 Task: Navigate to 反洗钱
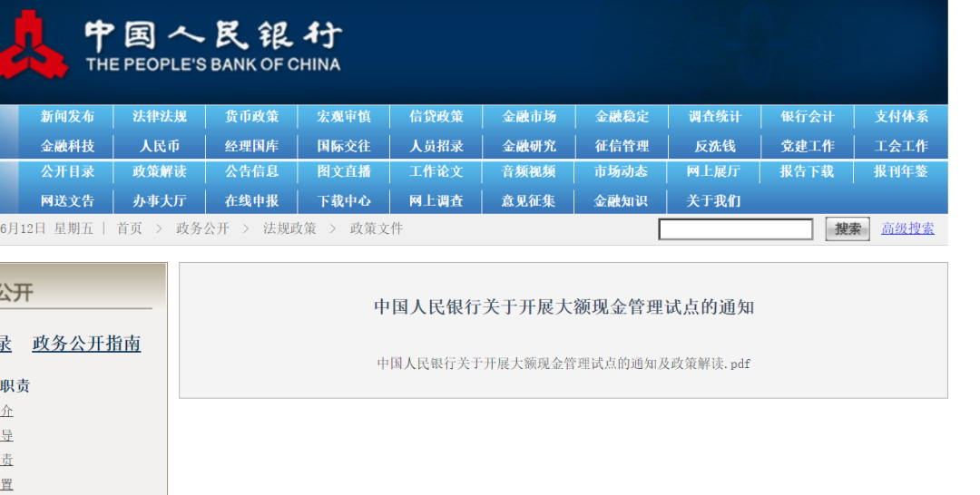(x=715, y=146)
